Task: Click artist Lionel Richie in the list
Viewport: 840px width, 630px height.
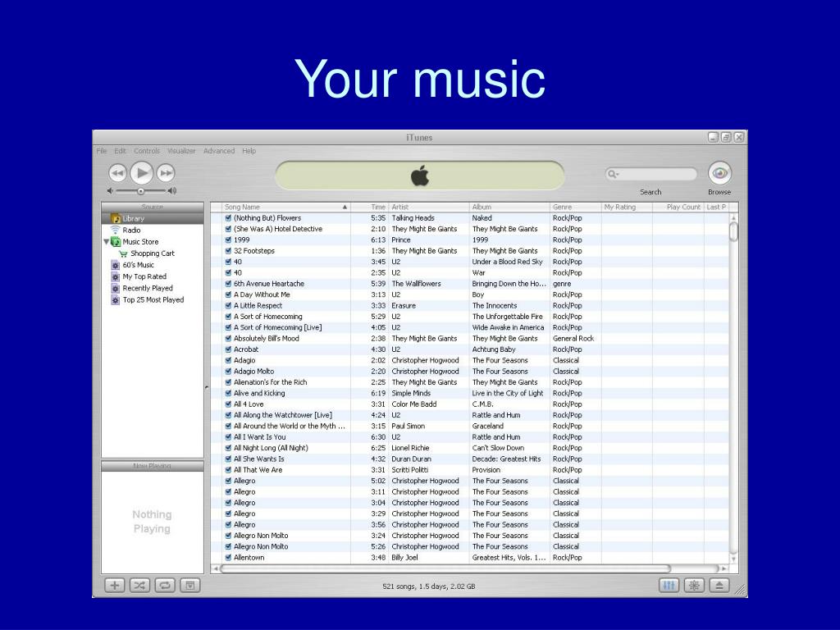Action: pyautogui.click(x=410, y=448)
